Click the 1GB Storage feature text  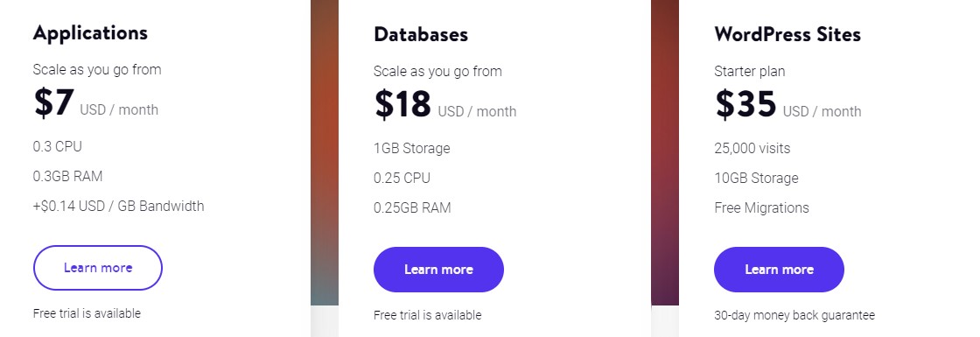412,148
